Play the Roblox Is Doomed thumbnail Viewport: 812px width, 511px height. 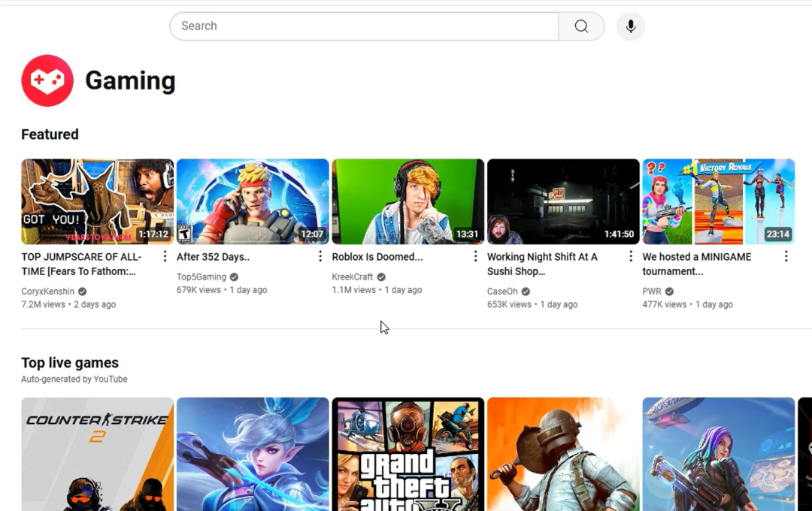point(408,201)
